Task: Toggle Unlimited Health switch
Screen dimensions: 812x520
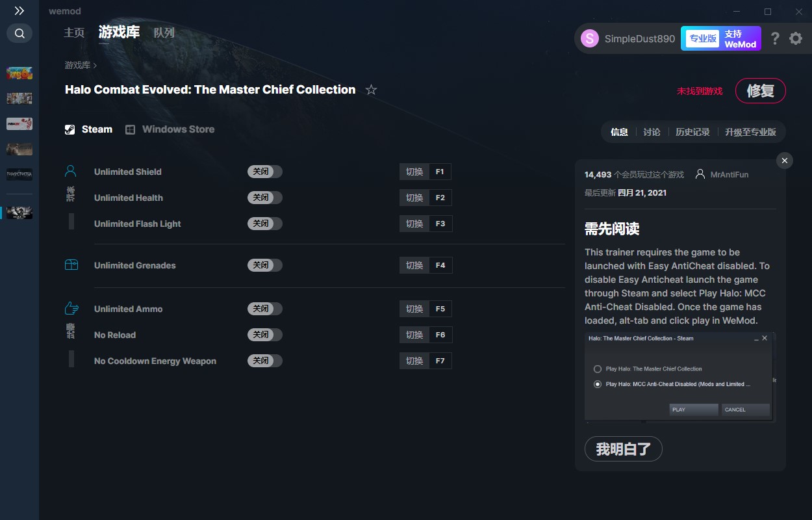Action: (x=264, y=198)
